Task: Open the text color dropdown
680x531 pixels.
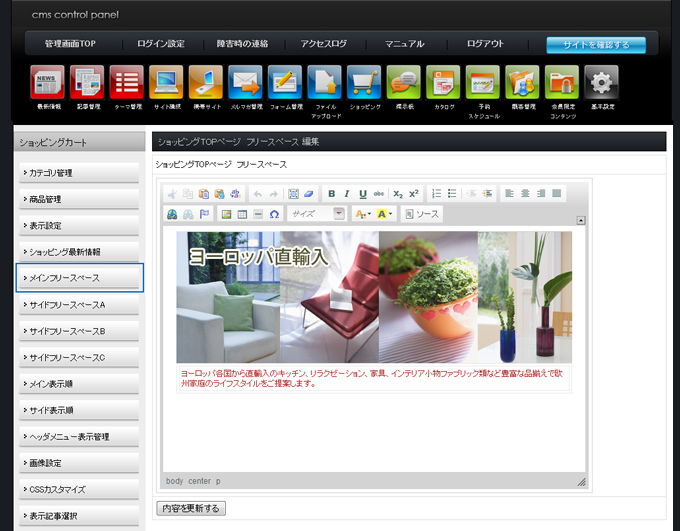Action: [x=362, y=214]
